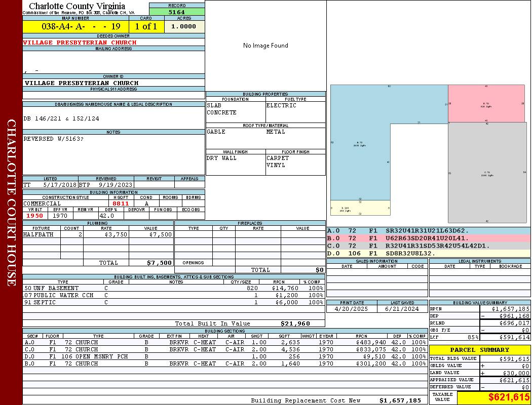
Task: Click year built value 1950
Action: point(35,216)
